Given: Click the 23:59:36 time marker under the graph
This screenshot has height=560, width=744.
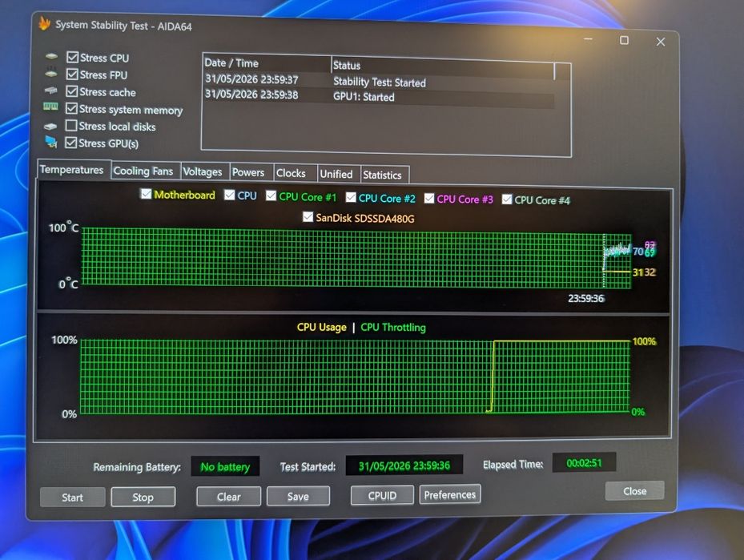Looking at the screenshot, I should [586, 298].
